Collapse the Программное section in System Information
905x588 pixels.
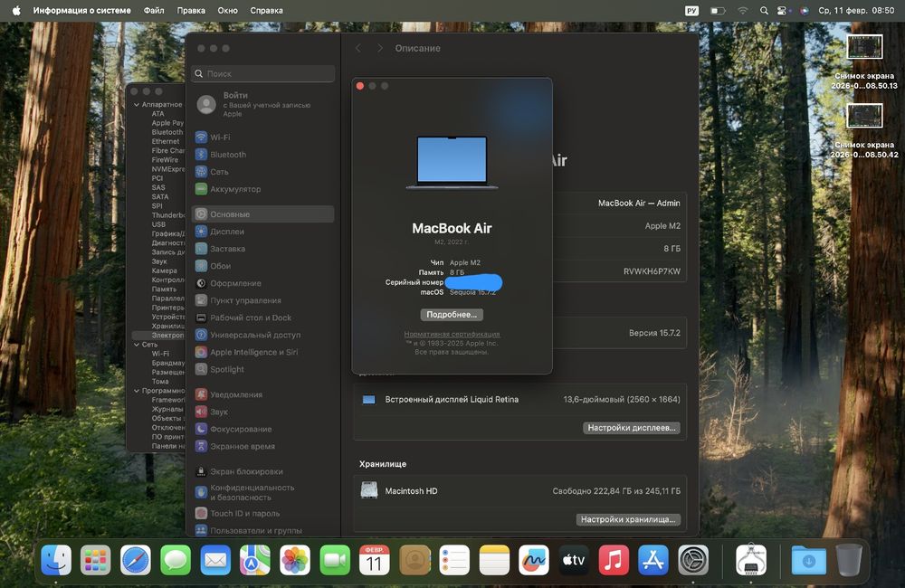click(x=137, y=391)
